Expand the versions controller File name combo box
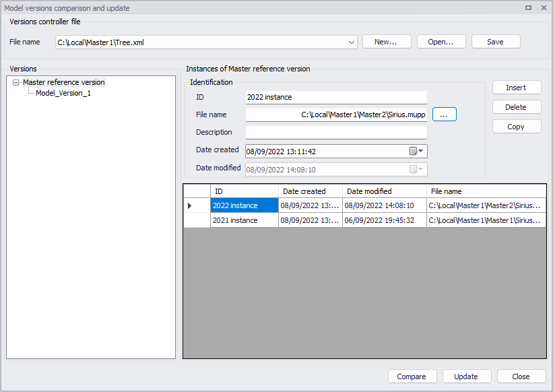Screen dimensions: 553x392 click(352, 42)
